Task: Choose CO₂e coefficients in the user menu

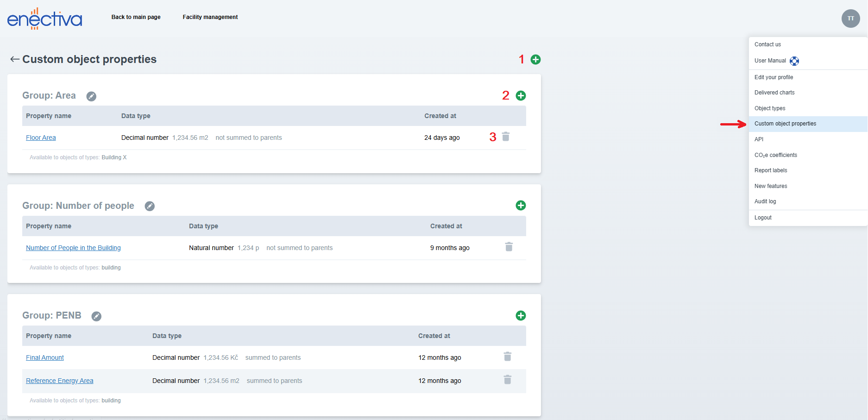Action: 775,155
